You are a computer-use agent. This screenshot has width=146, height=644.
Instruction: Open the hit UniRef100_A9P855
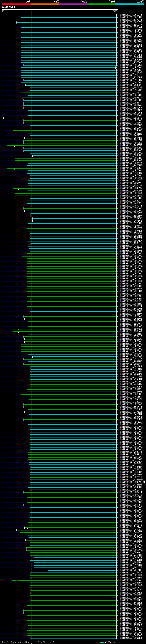(131, 30)
